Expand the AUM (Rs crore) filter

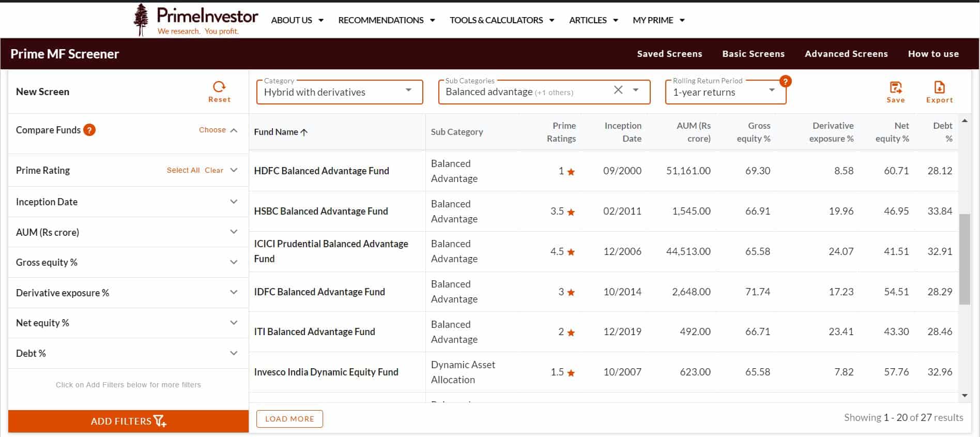[234, 232]
